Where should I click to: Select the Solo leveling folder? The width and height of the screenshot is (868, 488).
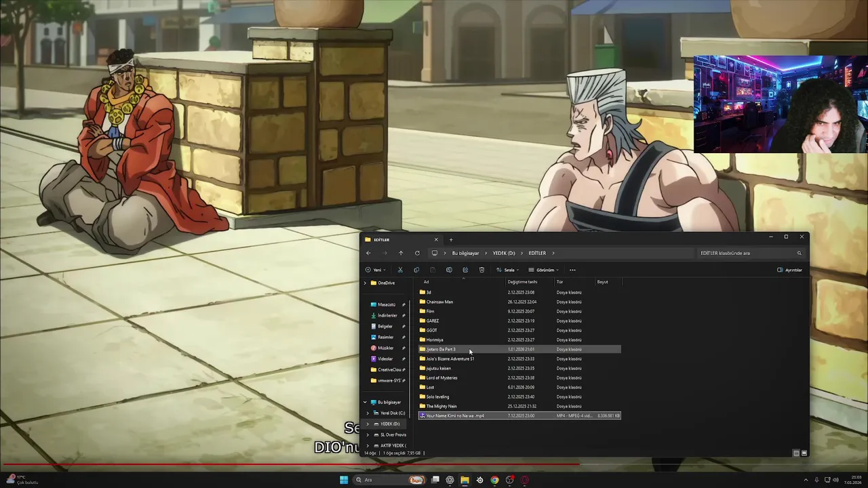click(519, 396)
